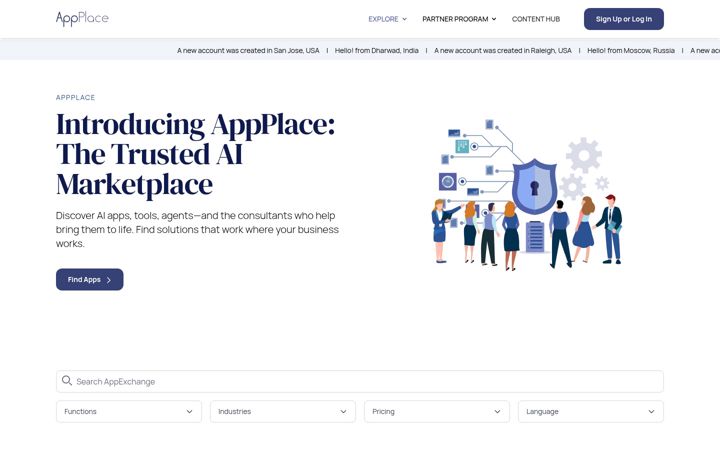This screenshot has height=450, width=720.
Task: Go to Content Hub
Action: (x=536, y=19)
